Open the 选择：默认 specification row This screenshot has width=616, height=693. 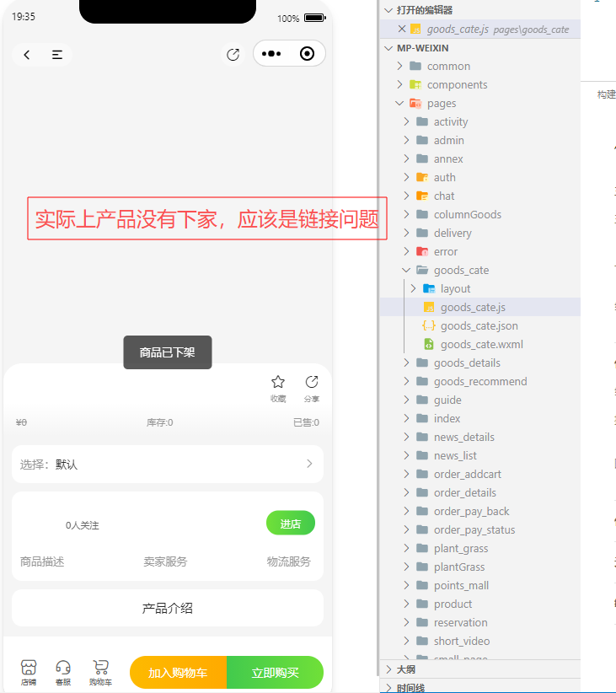pyautogui.click(x=168, y=464)
